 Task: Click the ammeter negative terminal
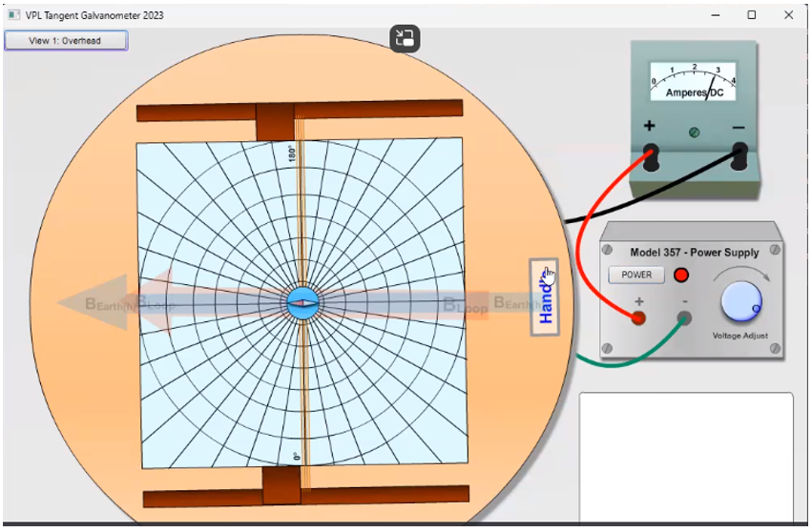[x=739, y=155]
